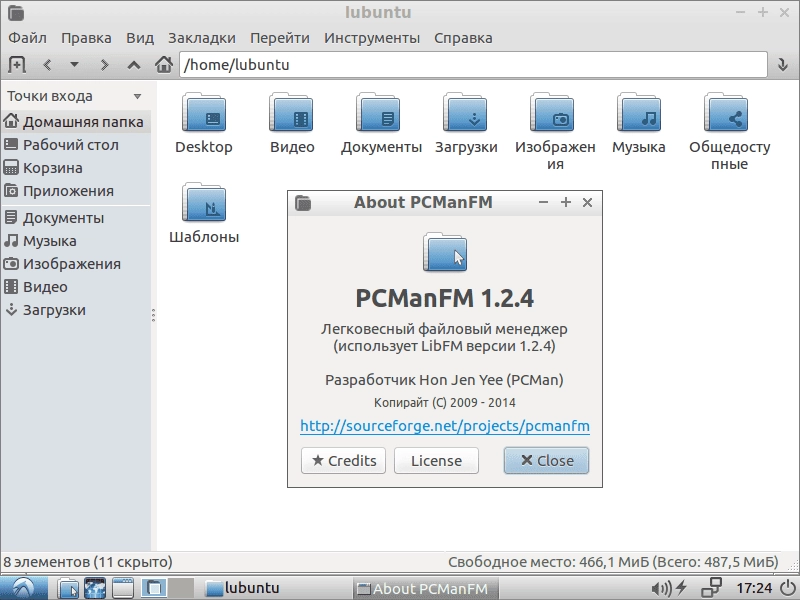Open the Правка menu
This screenshot has height=600, width=800.
coord(86,38)
